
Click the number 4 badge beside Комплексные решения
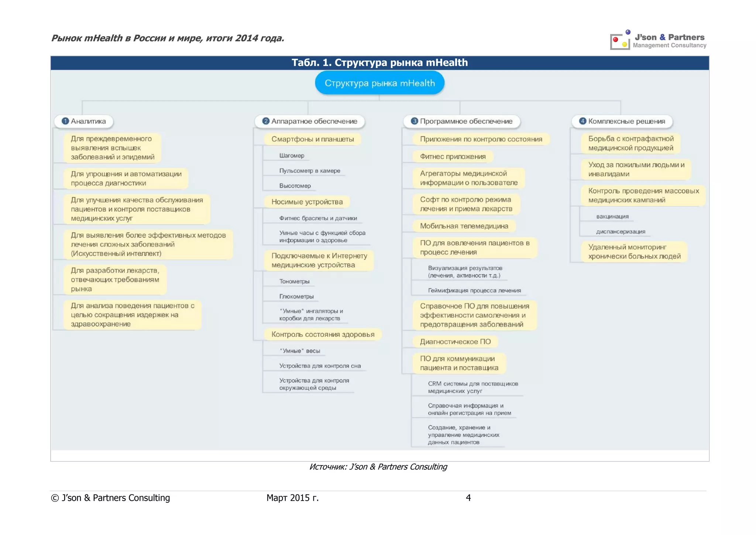[x=583, y=121]
